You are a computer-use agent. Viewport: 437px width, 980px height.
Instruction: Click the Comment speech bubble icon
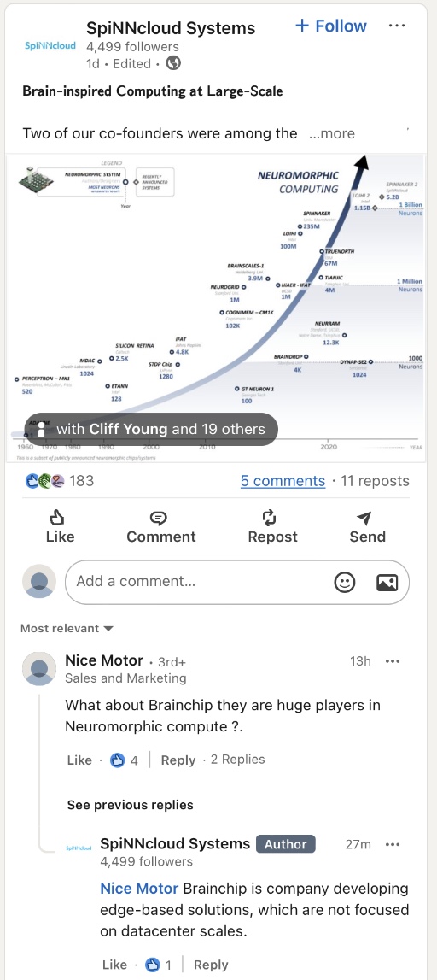coord(159,518)
